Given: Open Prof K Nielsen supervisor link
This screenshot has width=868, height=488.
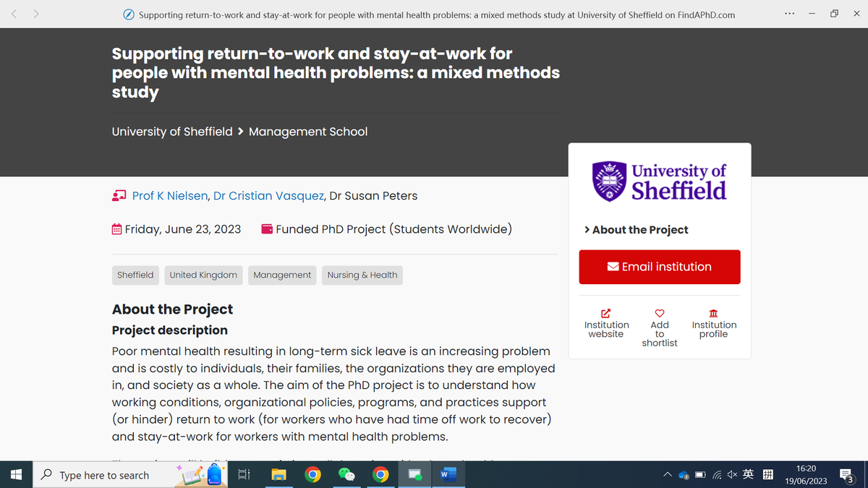Looking at the screenshot, I should [x=171, y=196].
